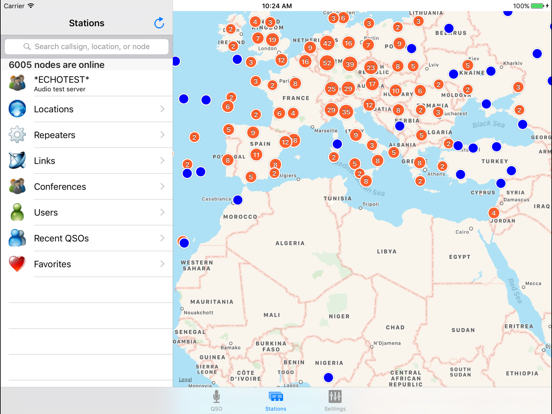
Task: Tap the blue station dot near Cyprus
Action: point(501,183)
